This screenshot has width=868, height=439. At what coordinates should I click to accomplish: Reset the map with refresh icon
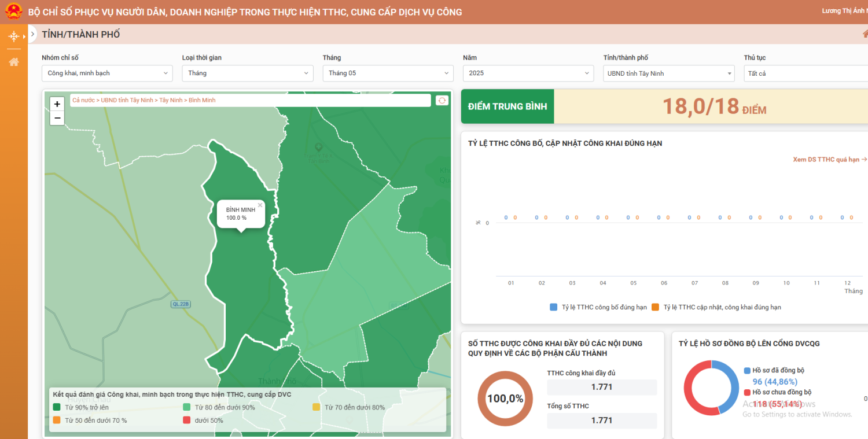442,100
